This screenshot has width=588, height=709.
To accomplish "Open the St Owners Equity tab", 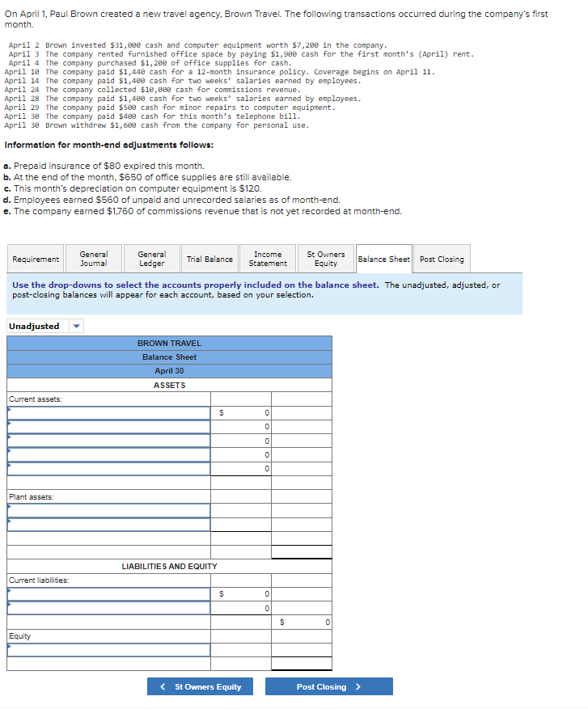I will pyautogui.click(x=326, y=259).
